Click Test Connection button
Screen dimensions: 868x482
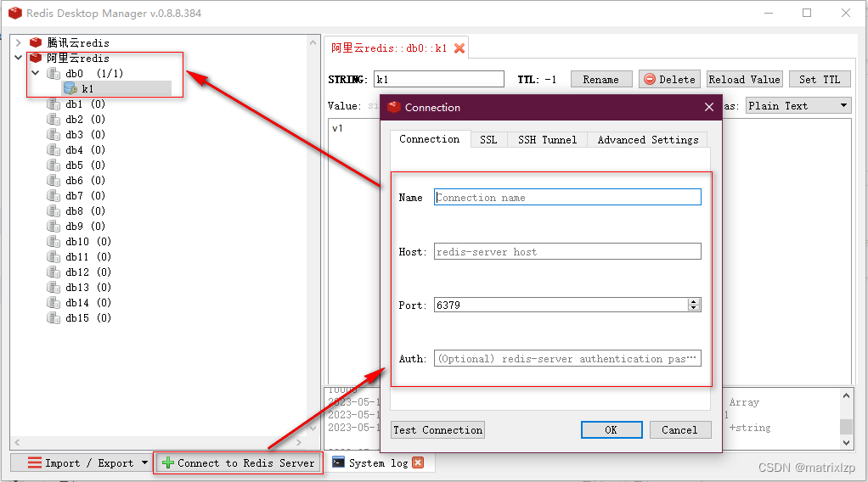point(438,430)
